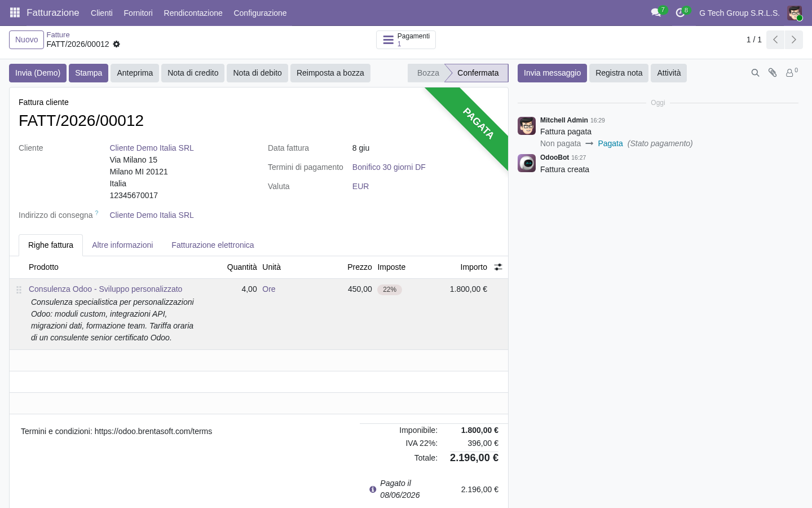Screen dimensions: 812x508
Task: Click Pagato il 08/06/2026 payment entry
Action: (x=400, y=489)
